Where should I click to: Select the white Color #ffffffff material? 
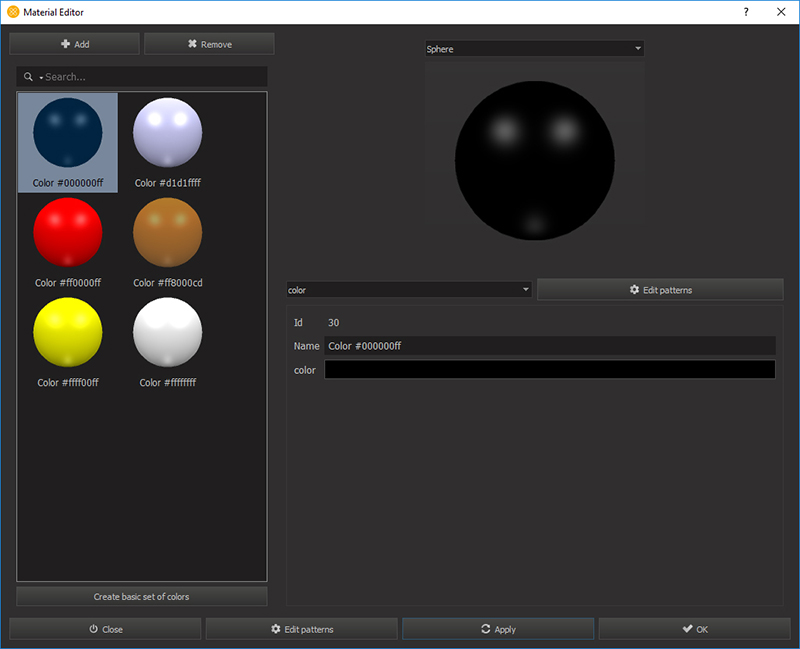tap(167, 342)
